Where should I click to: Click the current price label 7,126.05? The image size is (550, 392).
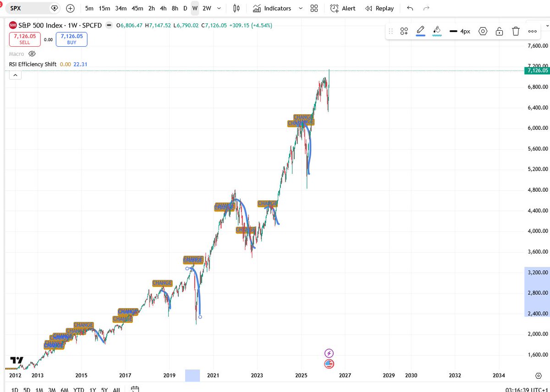click(x=537, y=71)
